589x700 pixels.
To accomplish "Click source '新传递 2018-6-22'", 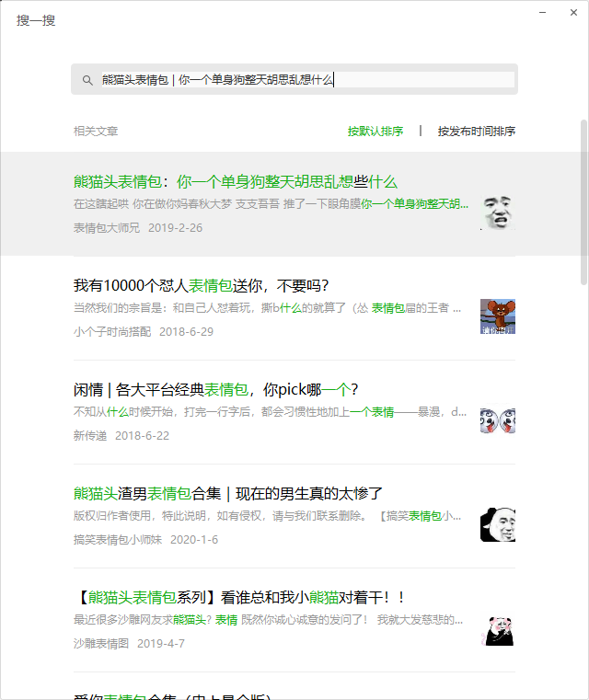I will (x=121, y=436).
